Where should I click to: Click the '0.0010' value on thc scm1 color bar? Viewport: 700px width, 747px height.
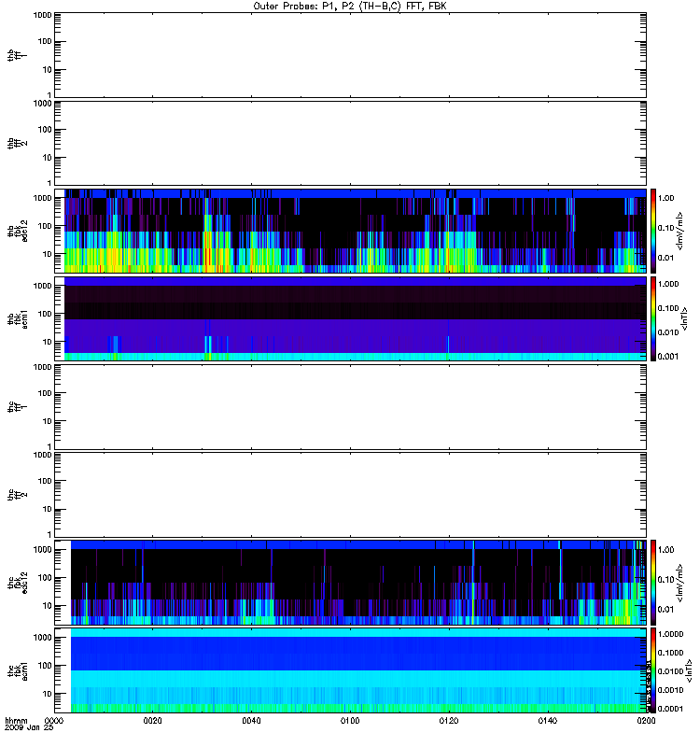(670, 690)
